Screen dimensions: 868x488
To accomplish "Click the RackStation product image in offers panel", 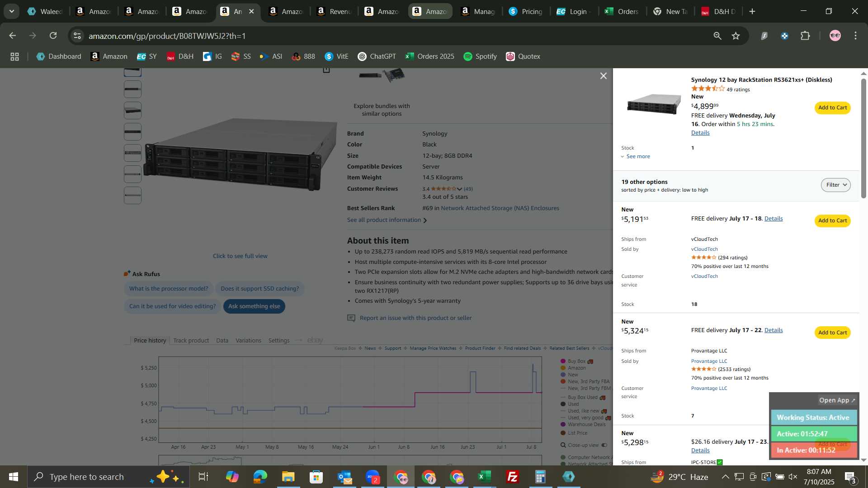I will tap(654, 103).
